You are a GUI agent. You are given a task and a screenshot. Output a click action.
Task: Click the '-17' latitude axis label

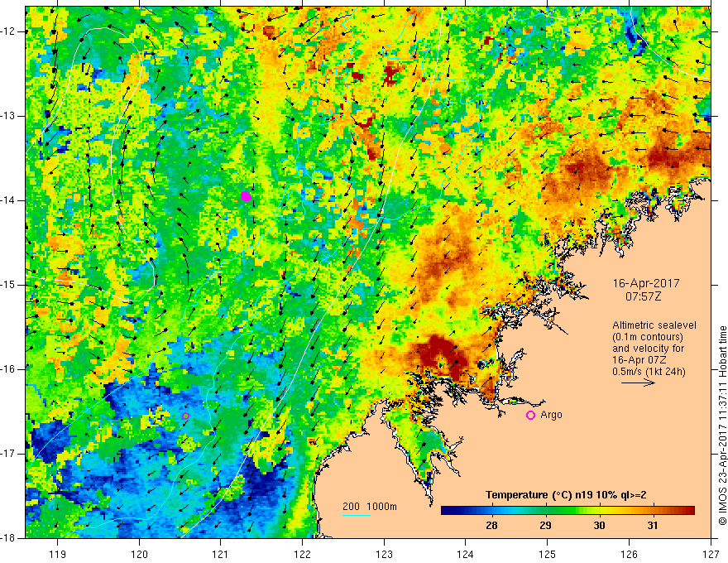(8, 454)
